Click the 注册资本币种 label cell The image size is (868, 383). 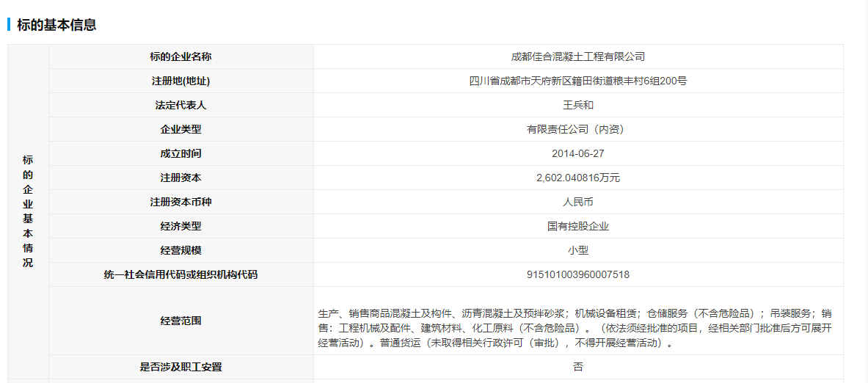pos(180,202)
